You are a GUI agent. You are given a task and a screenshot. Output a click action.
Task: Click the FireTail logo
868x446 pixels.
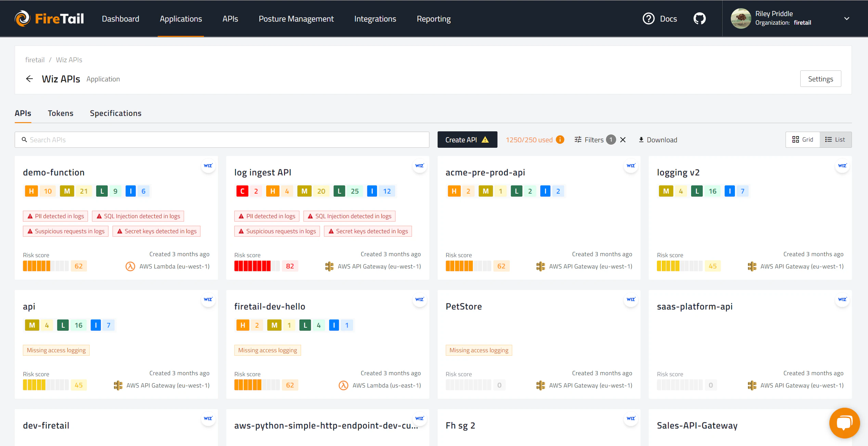[49, 18]
